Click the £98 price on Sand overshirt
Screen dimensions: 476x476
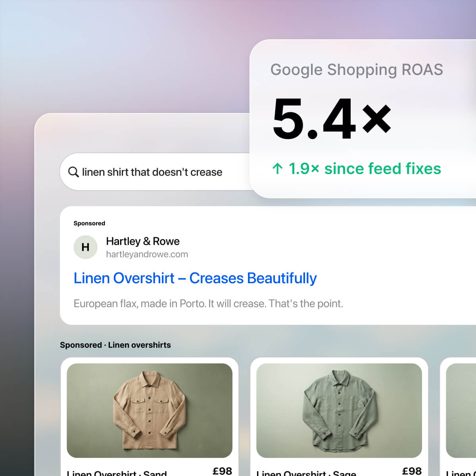tap(222, 471)
